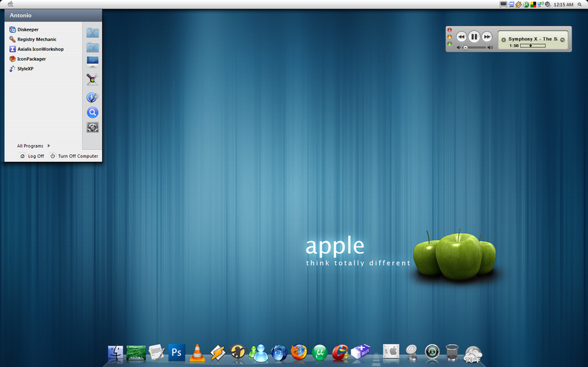The height and width of the screenshot is (367, 588).
Task: Open the gray run icon at sidebar bottom
Action: (93, 127)
